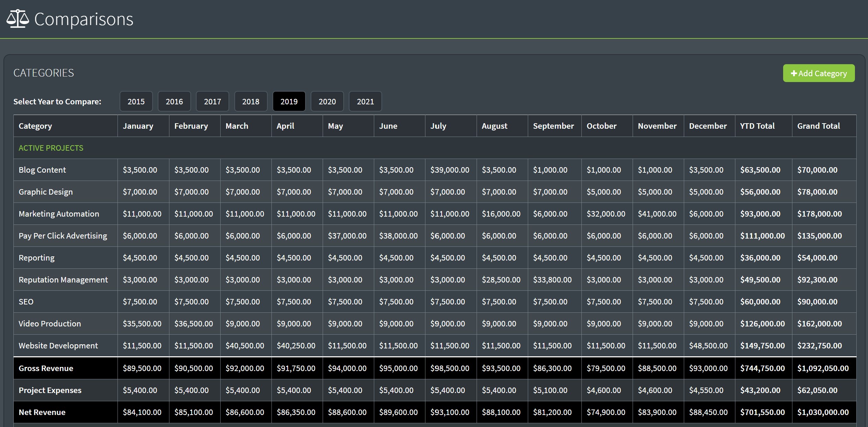This screenshot has width=868, height=427.
Task: Select the Marketing Automation row label
Action: 59,214
